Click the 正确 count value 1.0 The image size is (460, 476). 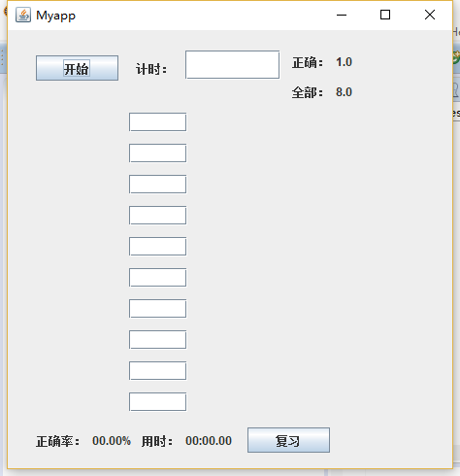[344, 62]
